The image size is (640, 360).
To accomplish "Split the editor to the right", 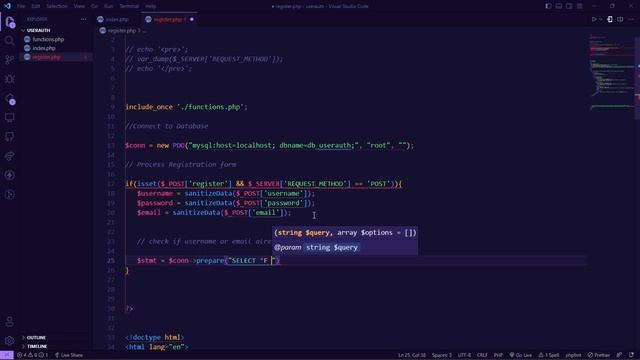I will click(x=620, y=19).
